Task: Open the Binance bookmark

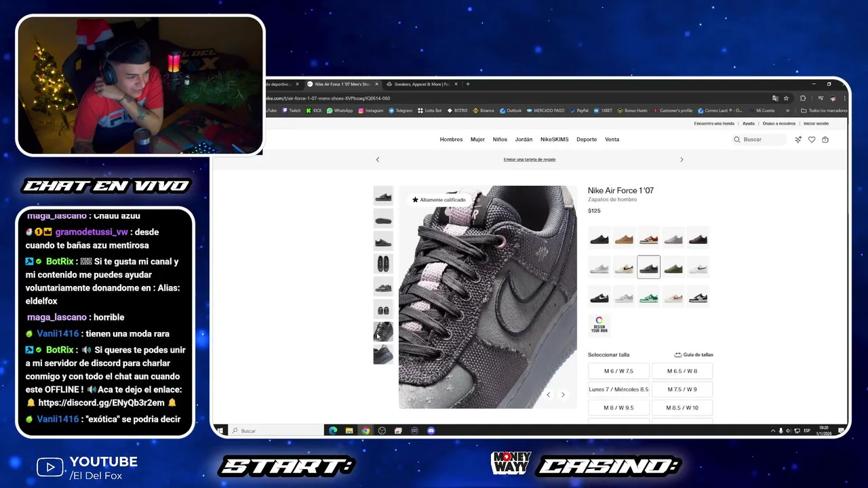Action: point(485,110)
